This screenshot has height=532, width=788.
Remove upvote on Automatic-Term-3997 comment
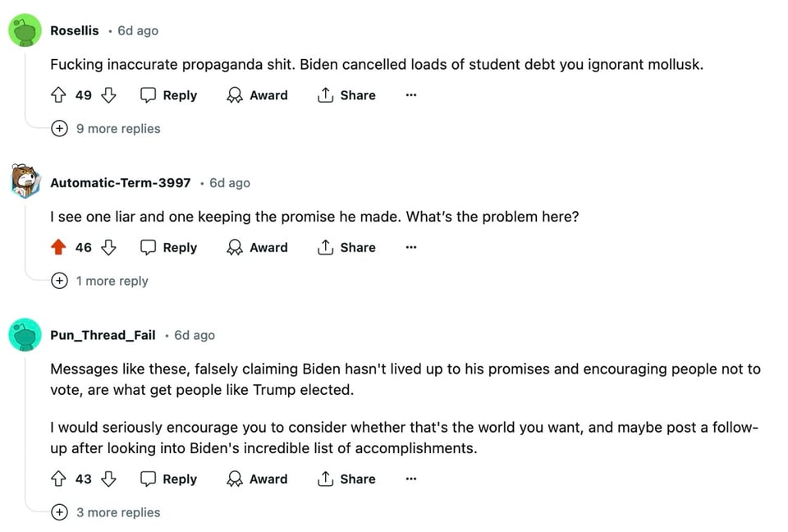59,248
